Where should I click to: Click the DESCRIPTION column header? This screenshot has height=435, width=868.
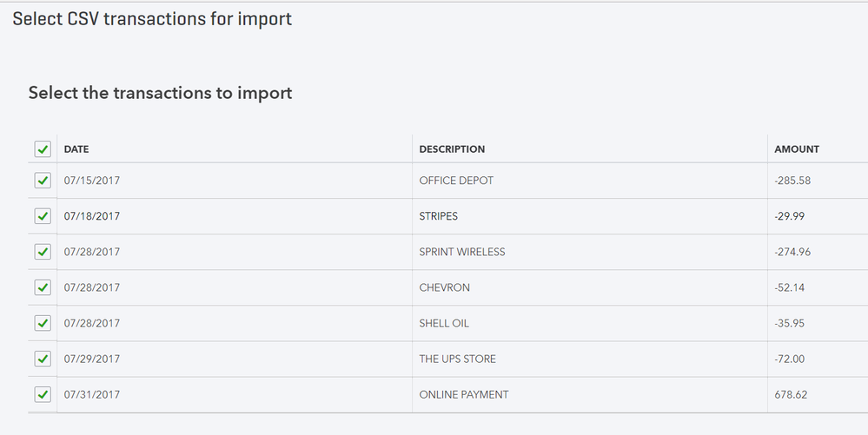452,149
